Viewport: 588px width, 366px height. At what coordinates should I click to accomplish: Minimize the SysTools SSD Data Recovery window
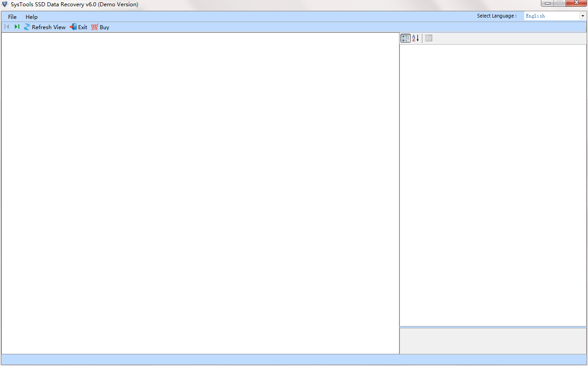coord(548,3)
